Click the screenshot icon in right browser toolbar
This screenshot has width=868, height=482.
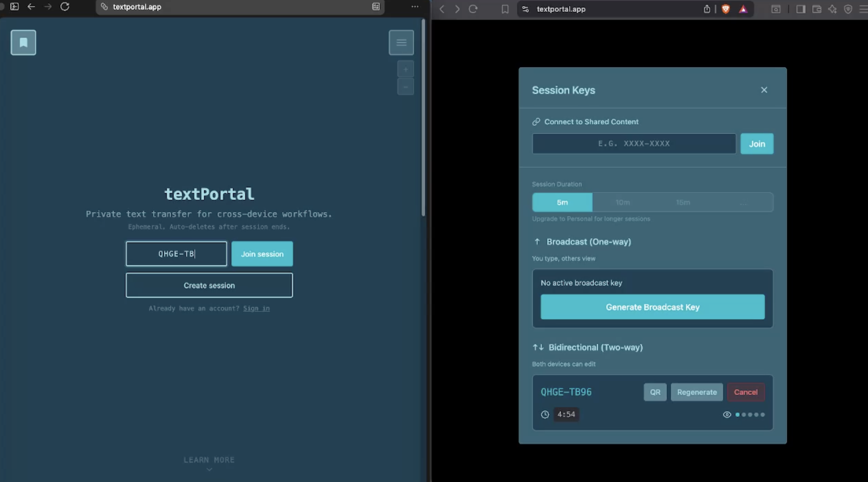(776, 9)
